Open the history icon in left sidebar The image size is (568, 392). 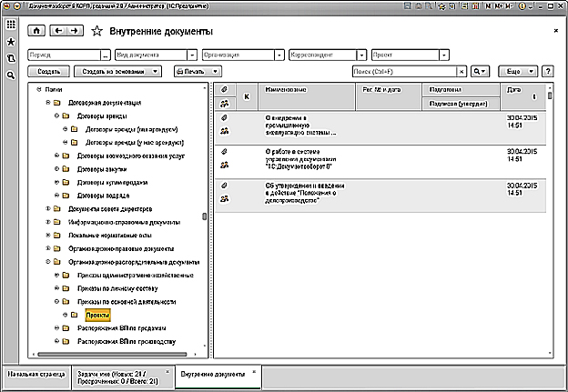pyautogui.click(x=10, y=58)
